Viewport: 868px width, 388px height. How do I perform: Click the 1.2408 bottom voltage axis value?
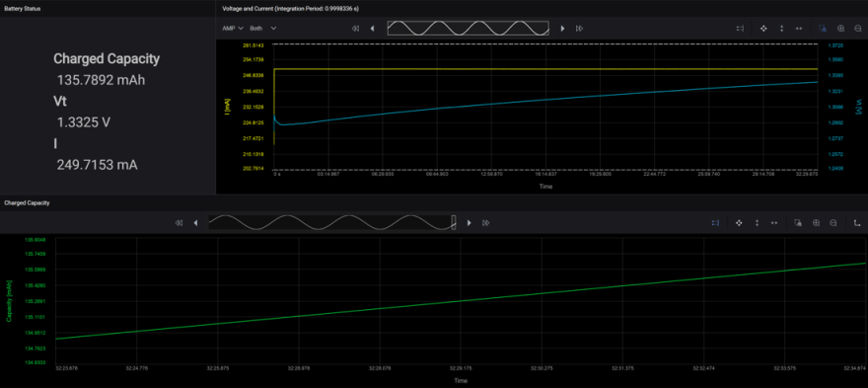click(835, 169)
